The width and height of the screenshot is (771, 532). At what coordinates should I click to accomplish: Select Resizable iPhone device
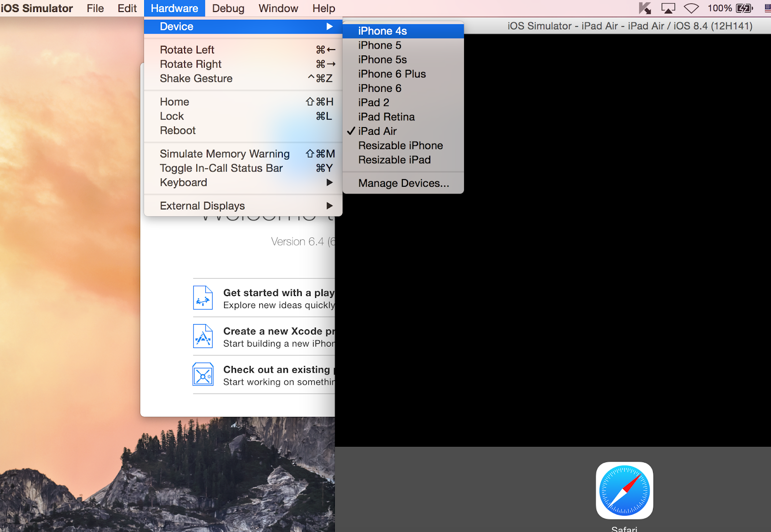click(403, 145)
